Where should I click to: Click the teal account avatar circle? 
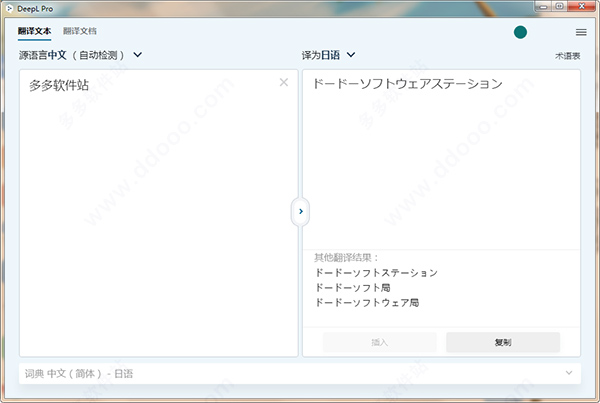520,33
